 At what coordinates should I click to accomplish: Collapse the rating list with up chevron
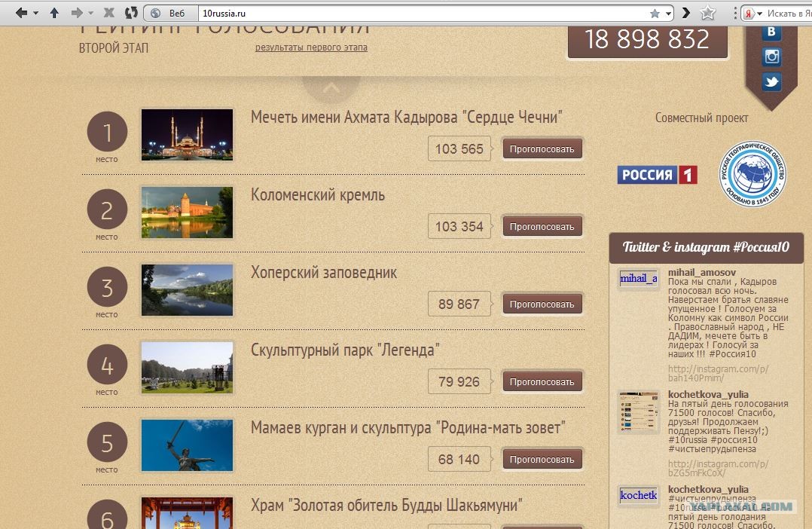coord(331,90)
